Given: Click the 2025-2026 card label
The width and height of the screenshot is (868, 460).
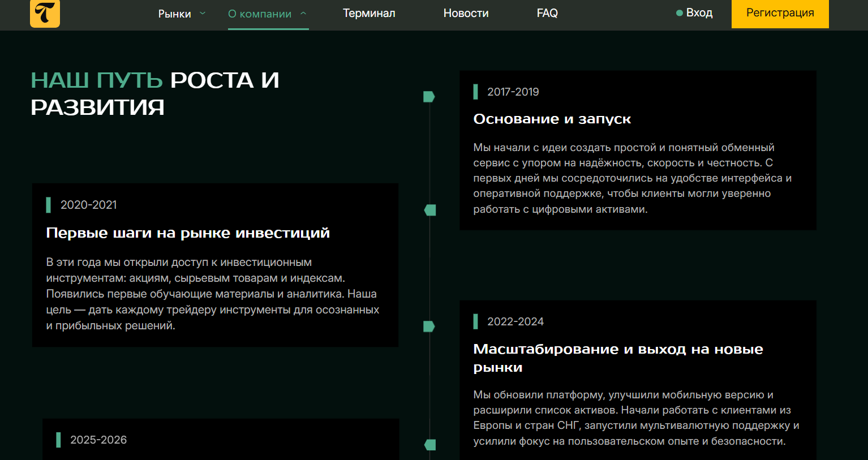Looking at the screenshot, I should 98,440.
